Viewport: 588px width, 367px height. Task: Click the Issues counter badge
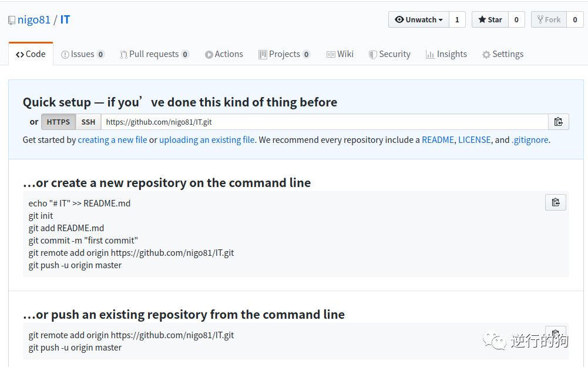tap(100, 55)
